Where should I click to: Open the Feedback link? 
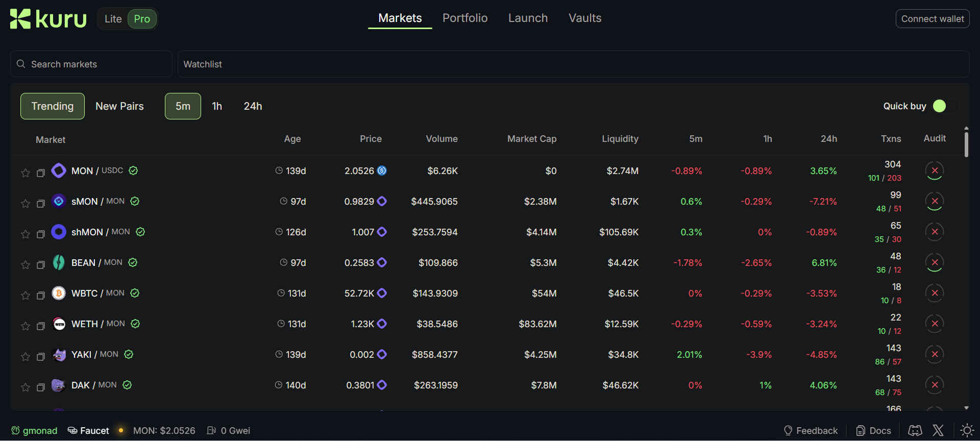tap(811, 430)
